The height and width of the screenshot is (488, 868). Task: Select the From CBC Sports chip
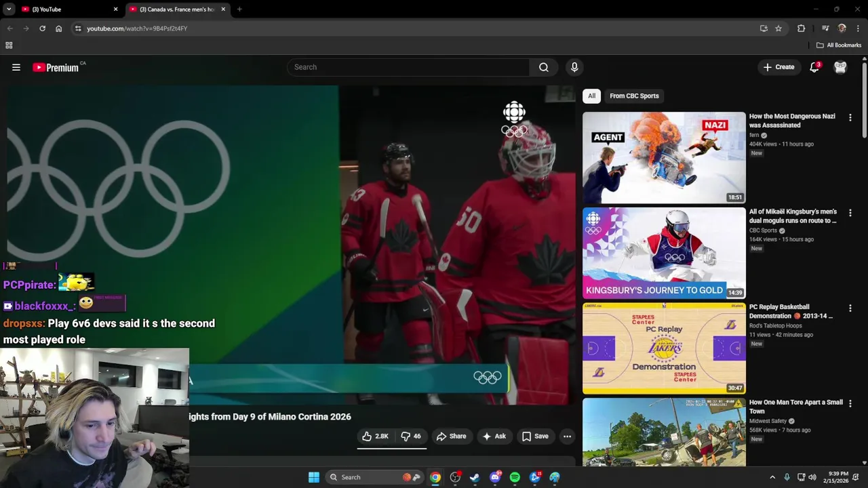pos(634,96)
